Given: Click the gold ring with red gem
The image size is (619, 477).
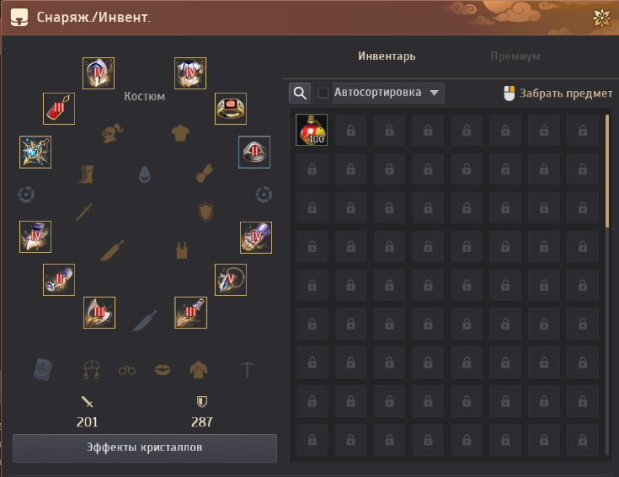Looking at the screenshot, I should pyautogui.click(x=231, y=109).
